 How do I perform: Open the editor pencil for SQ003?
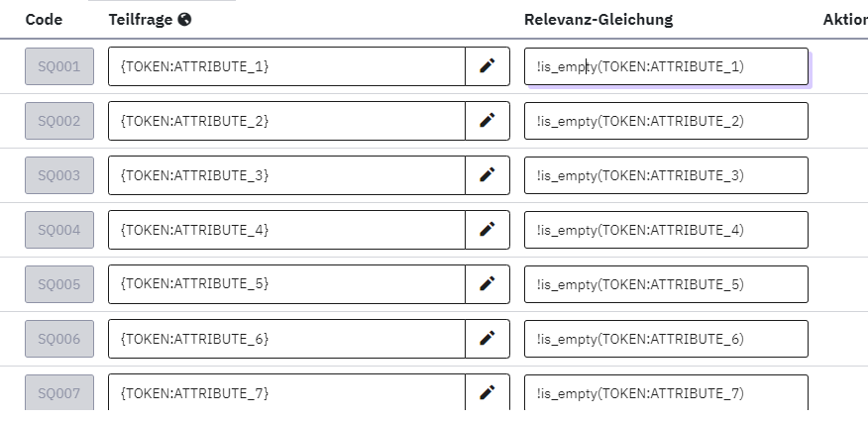pos(487,175)
